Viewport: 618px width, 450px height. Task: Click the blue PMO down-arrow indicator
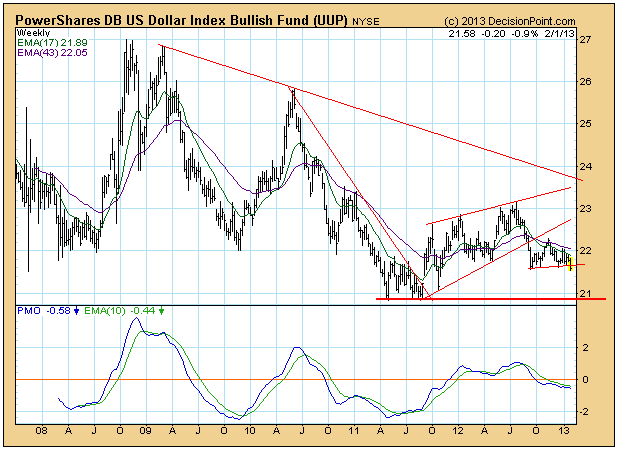pos(76,311)
